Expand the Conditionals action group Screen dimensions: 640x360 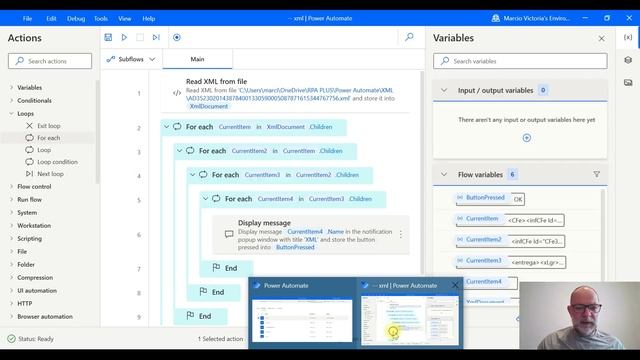(11, 100)
